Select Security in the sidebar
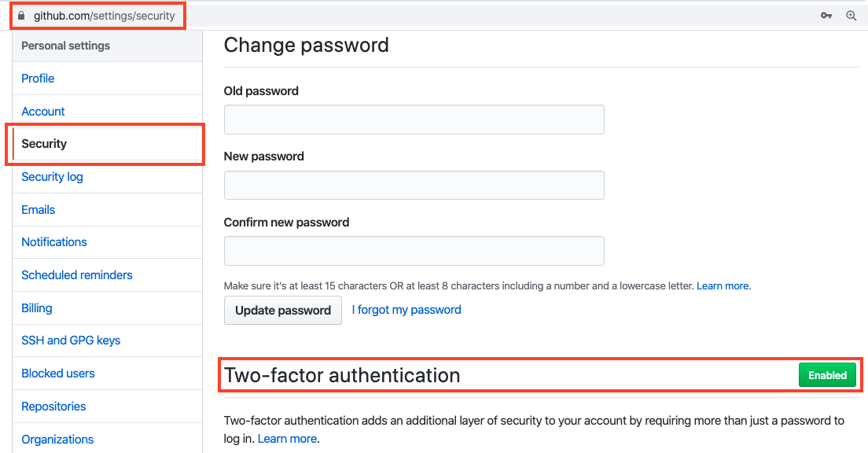Image resolution: width=868 pixels, height=453 pixels. pos(44,143)
